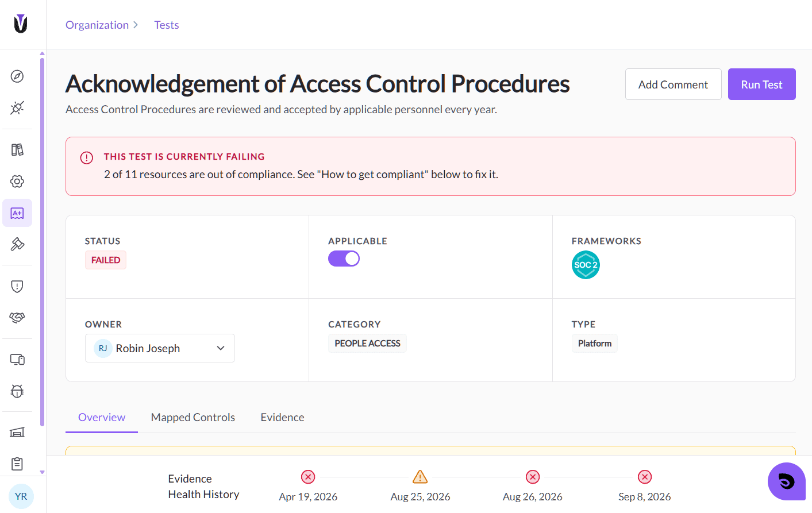Open the chat support bubble

coord(786,481)
